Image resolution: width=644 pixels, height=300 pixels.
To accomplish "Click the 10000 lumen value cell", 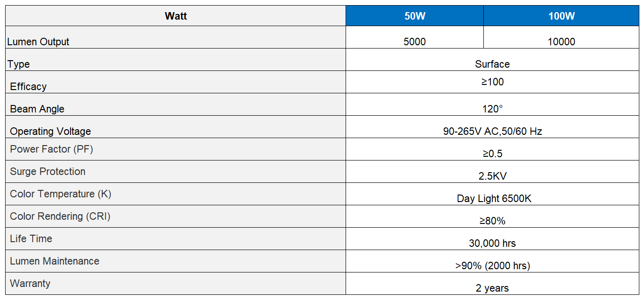I will 561,37.
